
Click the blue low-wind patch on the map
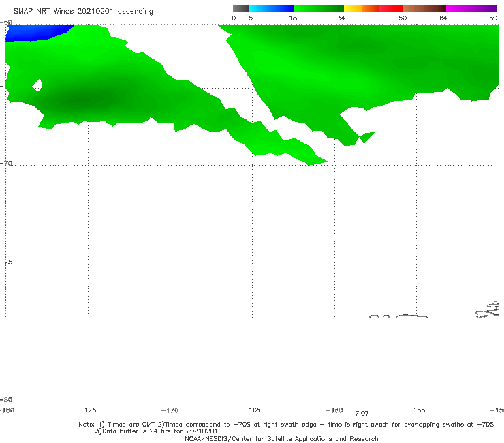[x=35, y=32]
